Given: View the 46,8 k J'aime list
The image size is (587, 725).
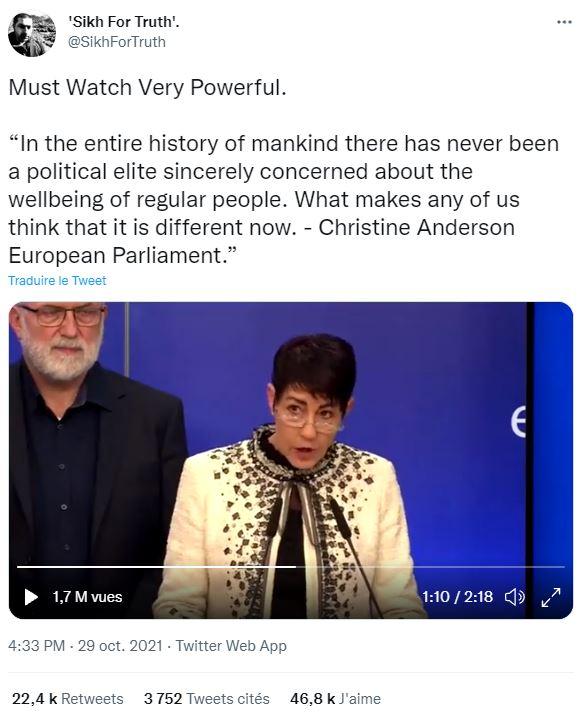Looking at the screenshot, I should (x=336, y=698).
